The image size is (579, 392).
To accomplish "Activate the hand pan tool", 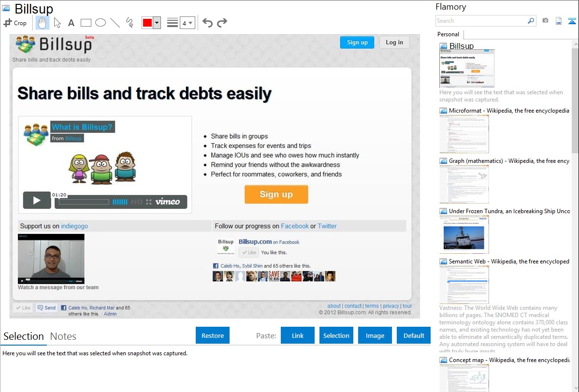I will coord(42,23).
